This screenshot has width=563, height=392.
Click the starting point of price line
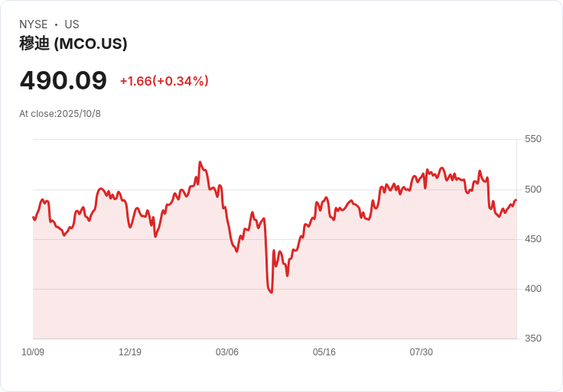click(x=34, y=217)
